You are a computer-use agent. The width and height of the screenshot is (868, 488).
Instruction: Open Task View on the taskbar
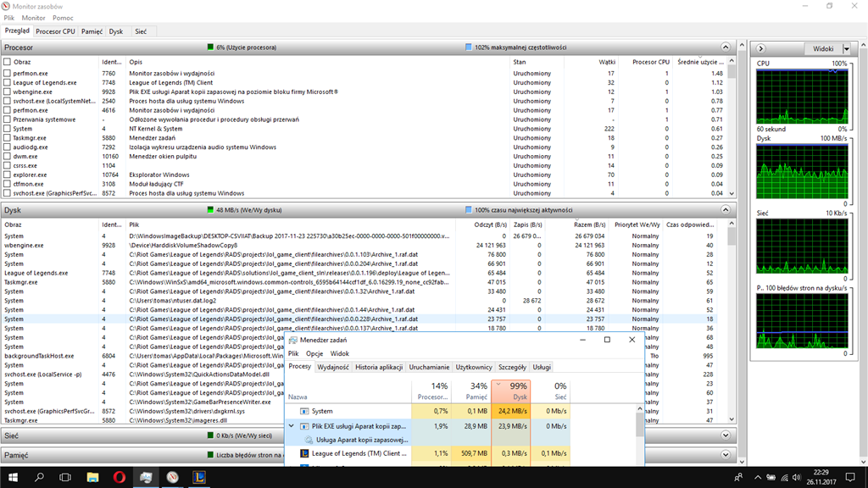coord(65,477)
